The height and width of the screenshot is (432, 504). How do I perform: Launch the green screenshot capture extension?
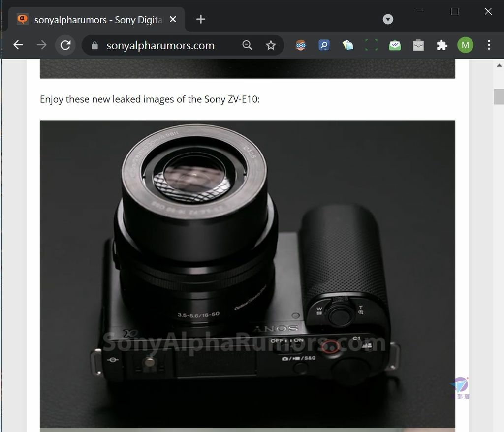coord(371,45)
